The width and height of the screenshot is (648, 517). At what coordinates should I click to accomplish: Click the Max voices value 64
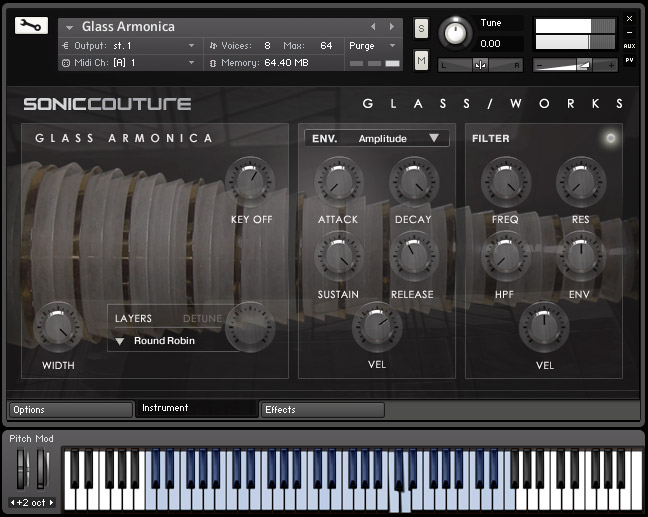(326, 45)
